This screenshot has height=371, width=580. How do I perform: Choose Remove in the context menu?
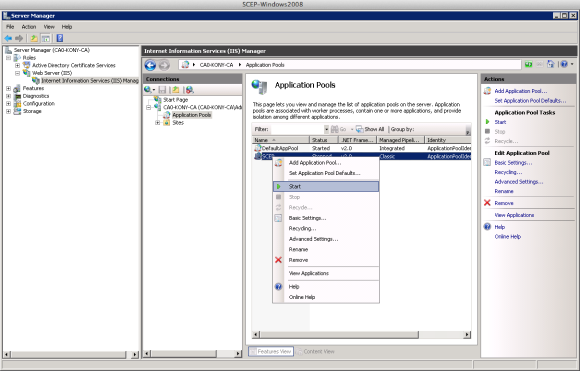tap(326, 260)
